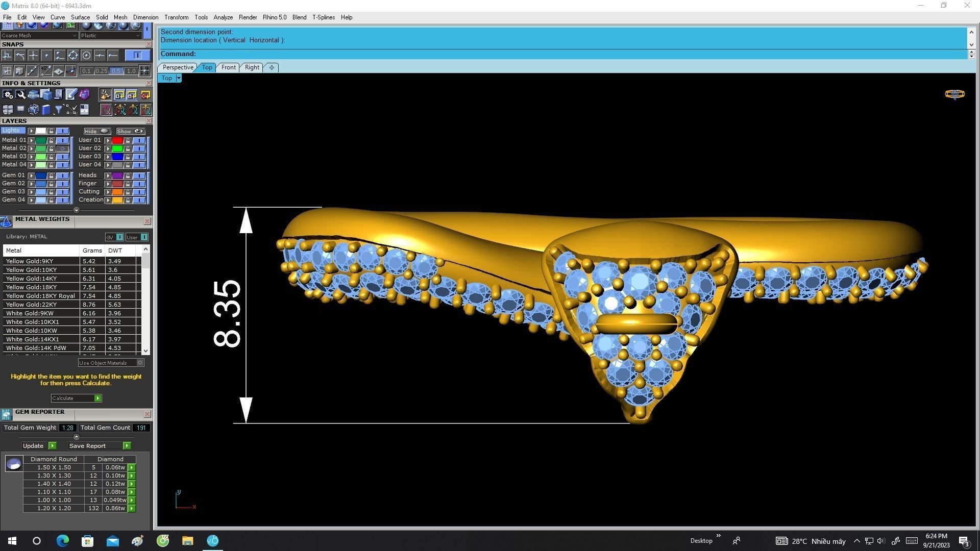
Task: Enable the Center snap circle icon
Action: tap(86, 55)
